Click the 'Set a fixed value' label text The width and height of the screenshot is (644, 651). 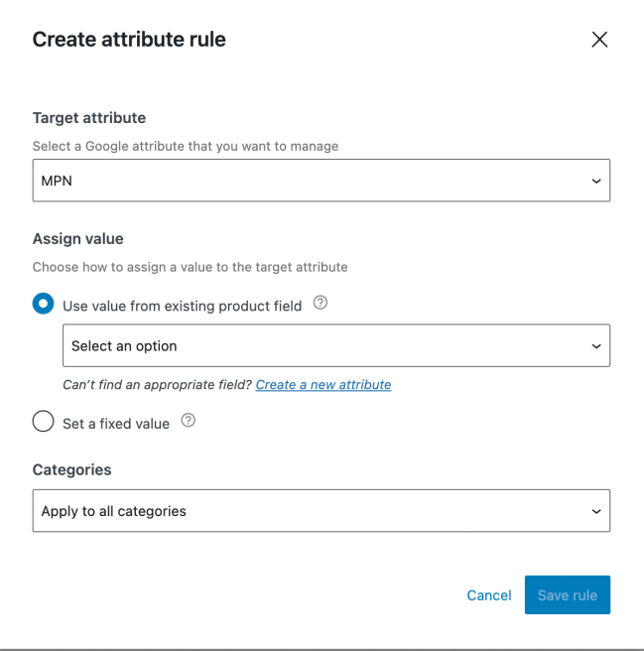click(x=116, y=424)
